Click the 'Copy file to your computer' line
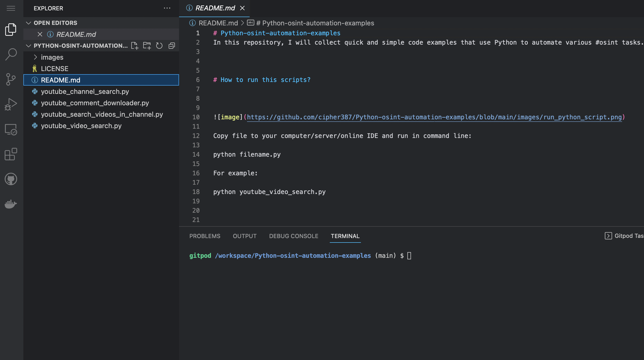Screen dimensions: 644x360 pos(342,136)
